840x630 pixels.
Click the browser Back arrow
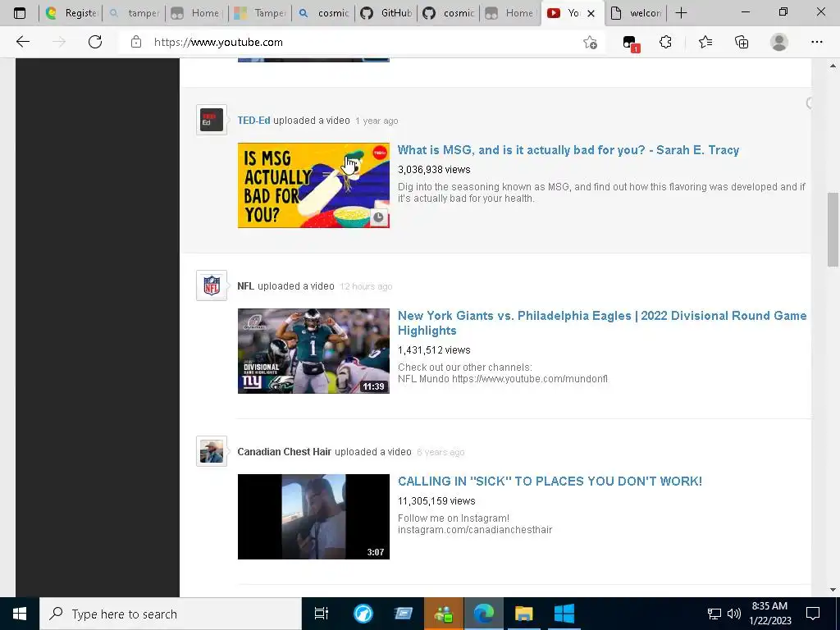22,42
